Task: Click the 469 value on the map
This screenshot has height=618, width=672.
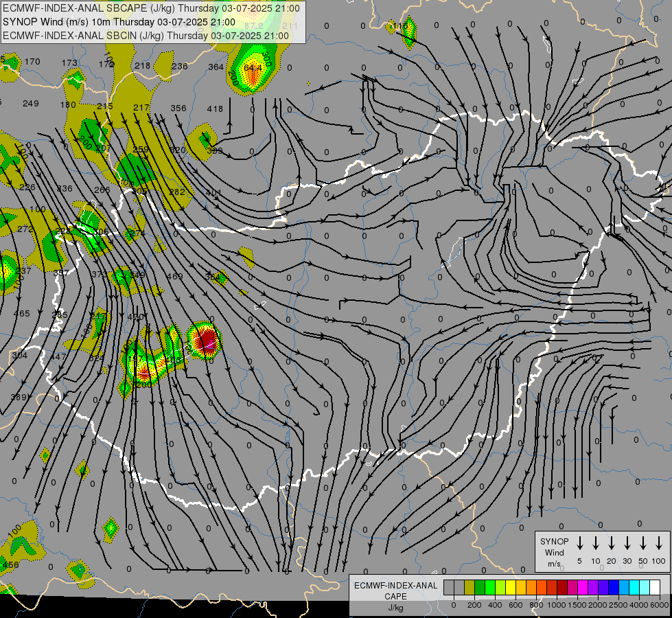Action: 175,276
